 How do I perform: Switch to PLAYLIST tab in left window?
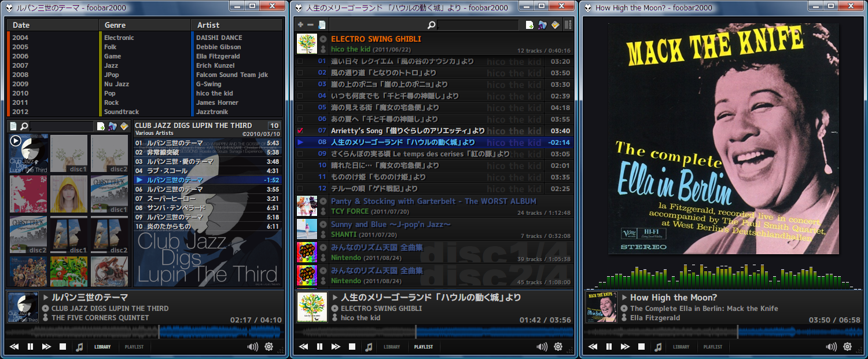[134, 347]
